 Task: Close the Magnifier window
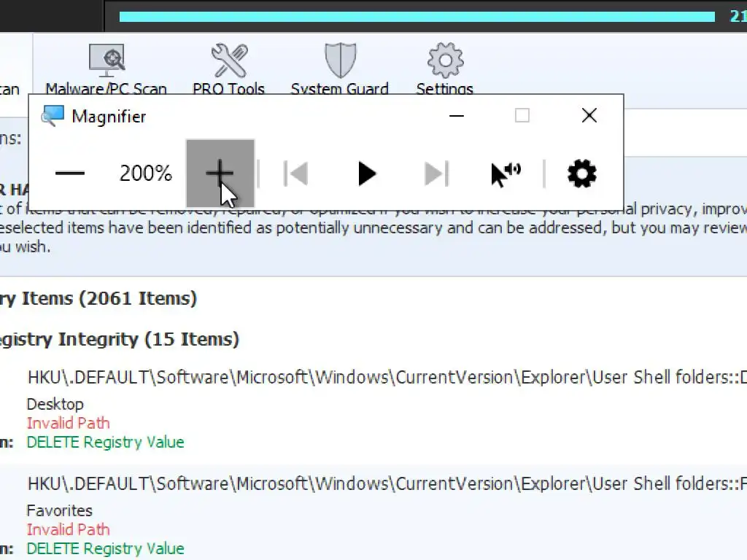pos(589,116)
